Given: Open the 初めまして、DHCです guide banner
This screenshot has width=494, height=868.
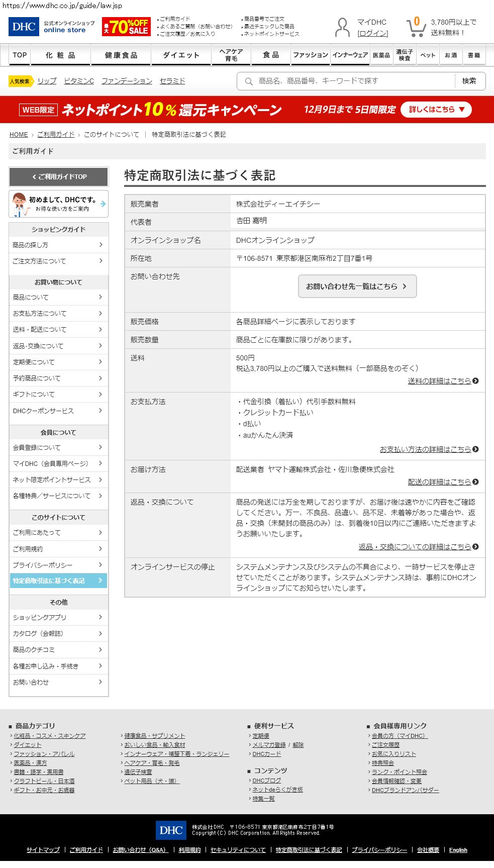Looking at the screenshot, I should click(59, 204).
